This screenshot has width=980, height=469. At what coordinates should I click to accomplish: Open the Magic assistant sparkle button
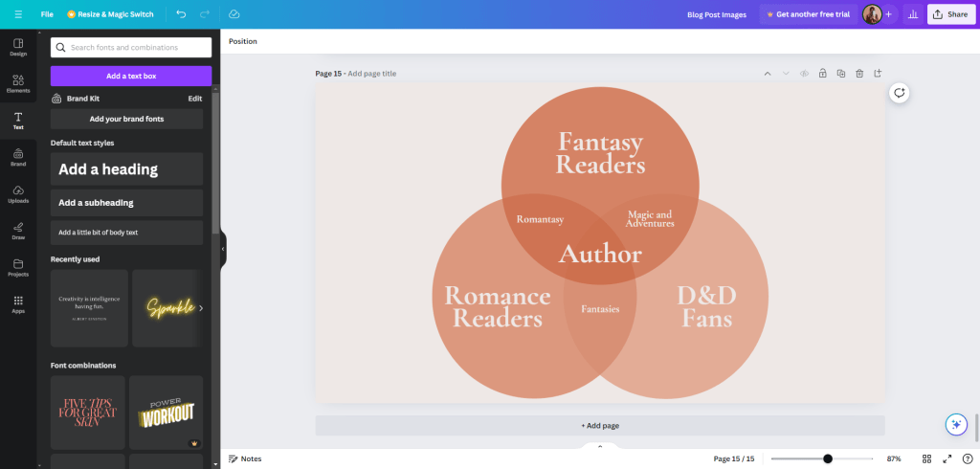click(954, 424)
